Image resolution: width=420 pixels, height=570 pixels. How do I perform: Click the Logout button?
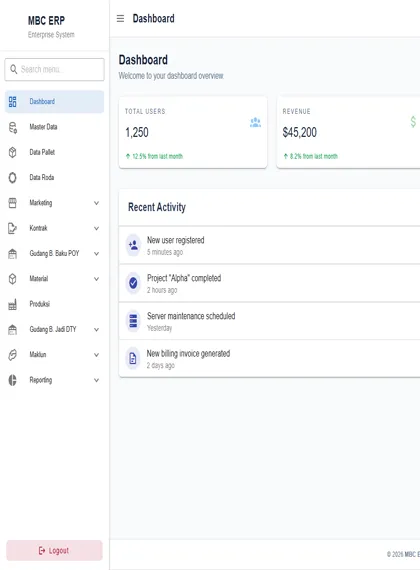coord(55,550)
